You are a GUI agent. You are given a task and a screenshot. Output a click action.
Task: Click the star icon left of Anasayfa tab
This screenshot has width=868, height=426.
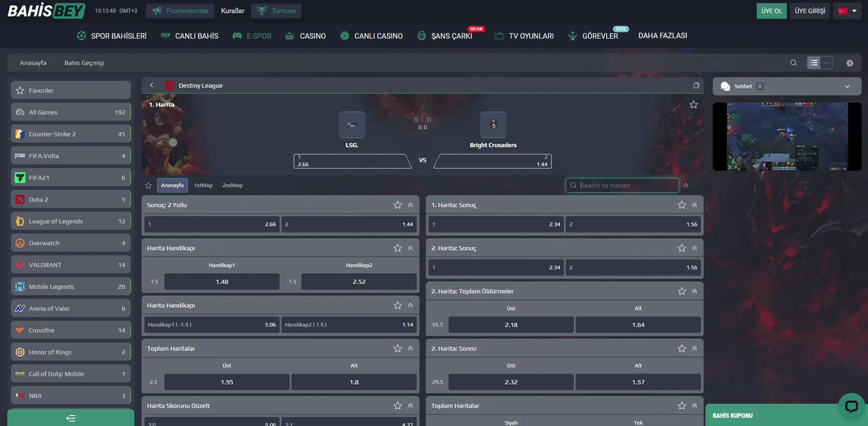coord(148,185)
